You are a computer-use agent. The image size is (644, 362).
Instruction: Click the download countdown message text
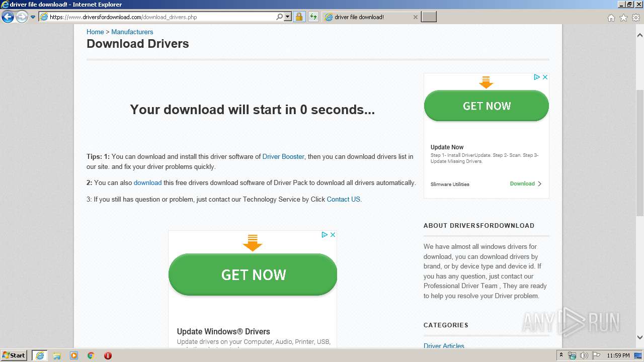(x=252, y=110)
